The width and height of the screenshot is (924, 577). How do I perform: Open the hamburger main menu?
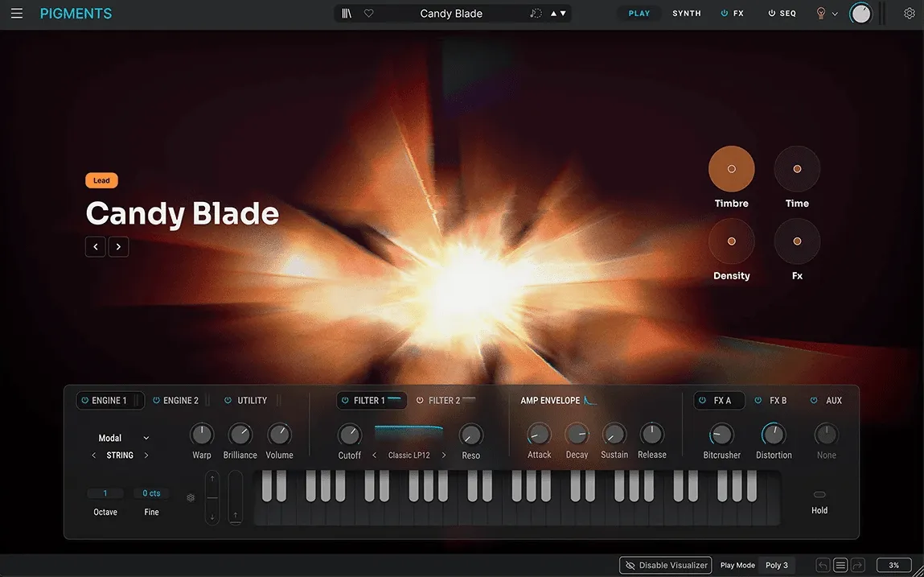[x=17, y=13]
